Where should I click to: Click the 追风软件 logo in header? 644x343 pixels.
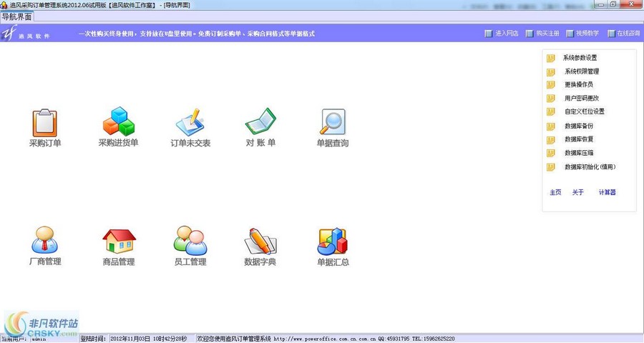[x=26, y=33]
